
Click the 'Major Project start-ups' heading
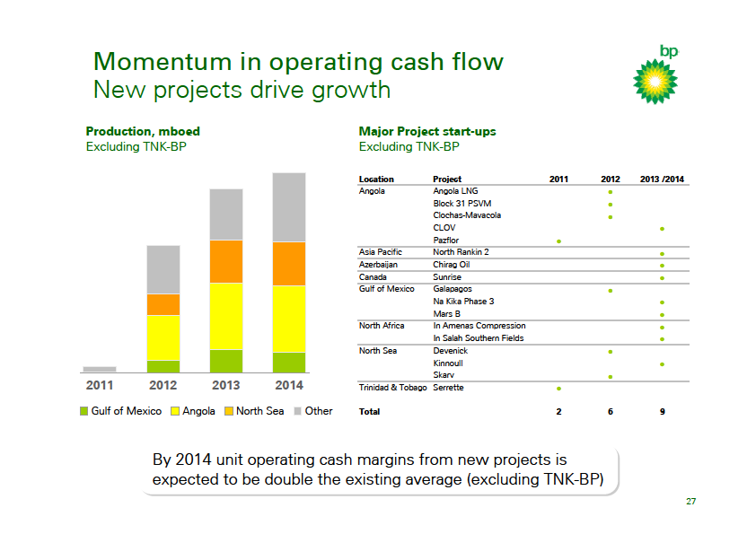[x=427, y=131]
